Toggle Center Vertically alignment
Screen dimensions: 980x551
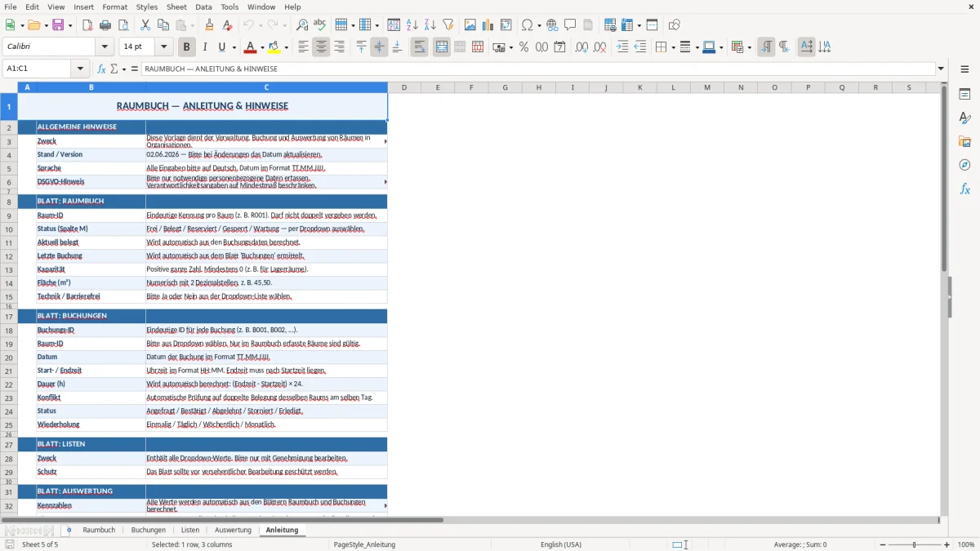[379, 47]
